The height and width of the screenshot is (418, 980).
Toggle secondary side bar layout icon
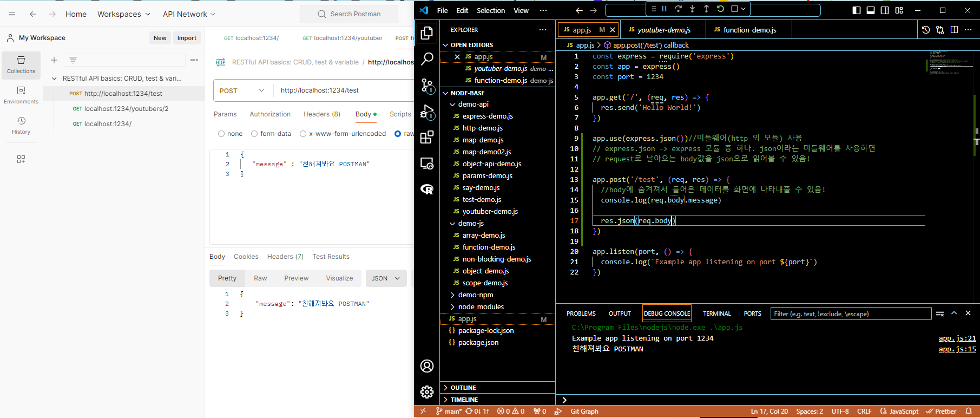(x=885, y=10)
